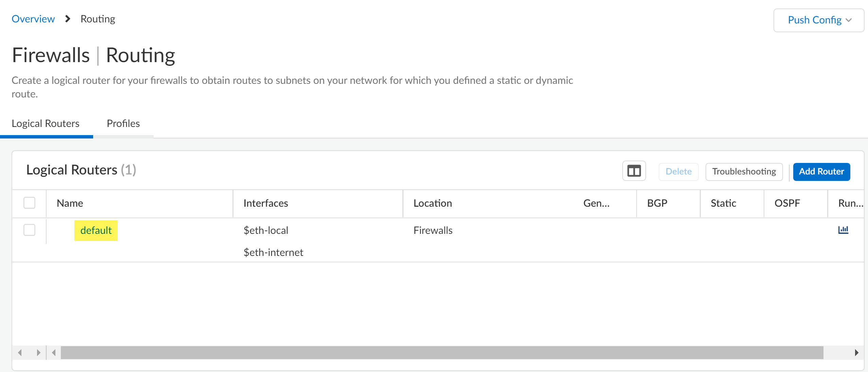
Task: Click the horizontal scrollbar left arrow
Action: pos(54,353)
